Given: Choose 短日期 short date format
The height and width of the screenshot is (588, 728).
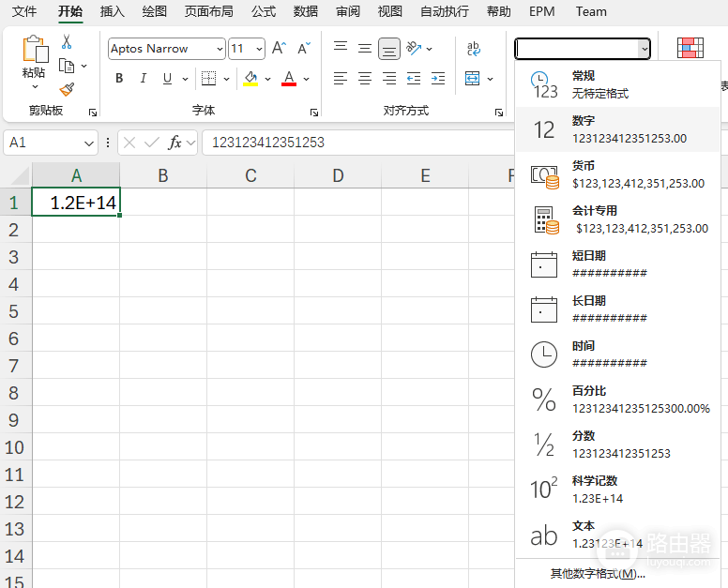Looking at the screenshot, I should tap(617, 264).
